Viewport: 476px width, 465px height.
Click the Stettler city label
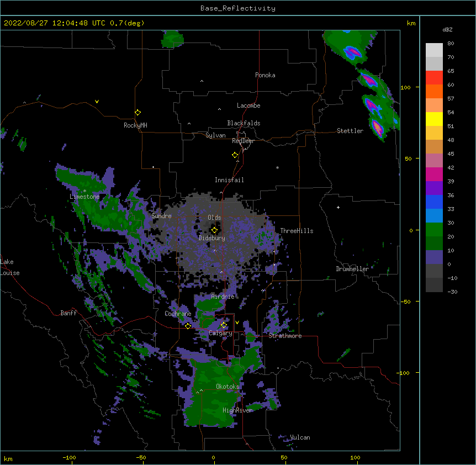[x=350, y=131]
